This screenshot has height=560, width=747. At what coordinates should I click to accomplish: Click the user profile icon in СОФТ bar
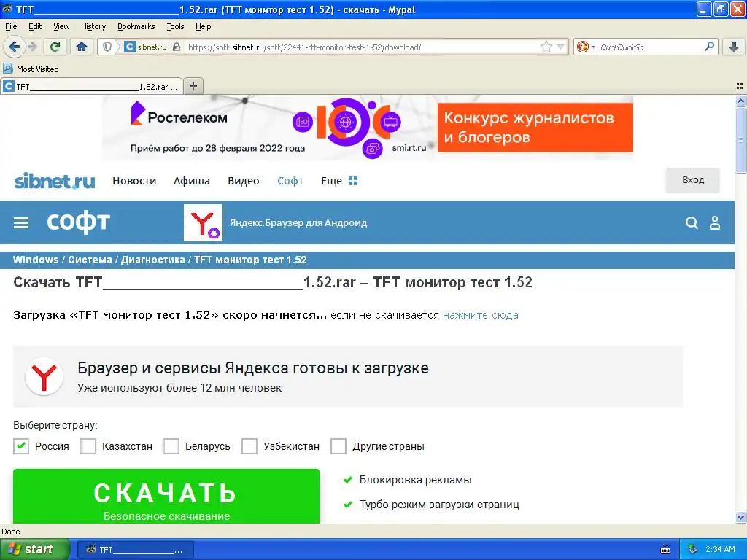715,222
